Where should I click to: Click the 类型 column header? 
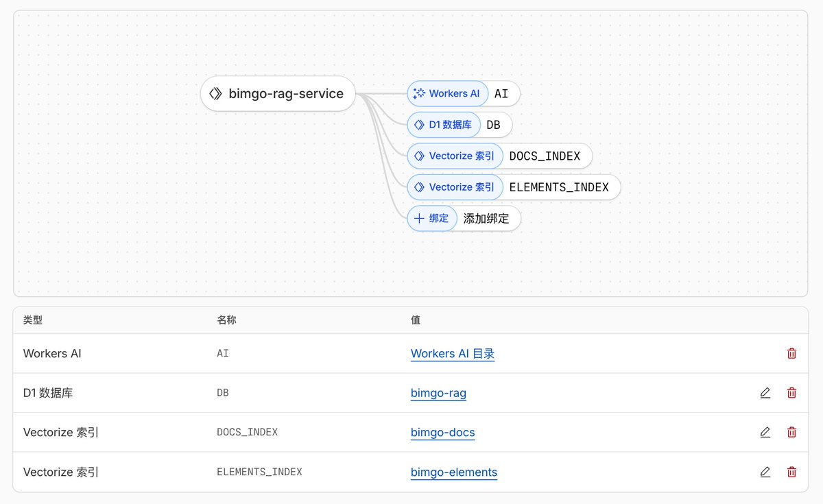33,320
